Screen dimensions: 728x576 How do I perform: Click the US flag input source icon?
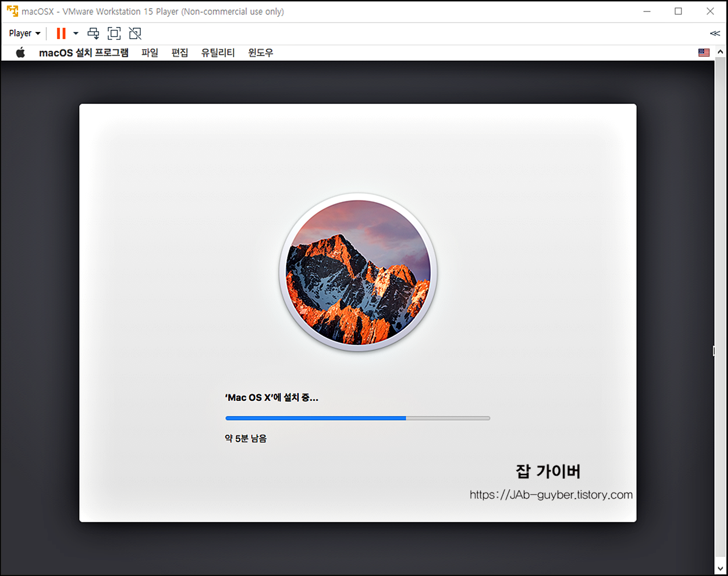704,53
